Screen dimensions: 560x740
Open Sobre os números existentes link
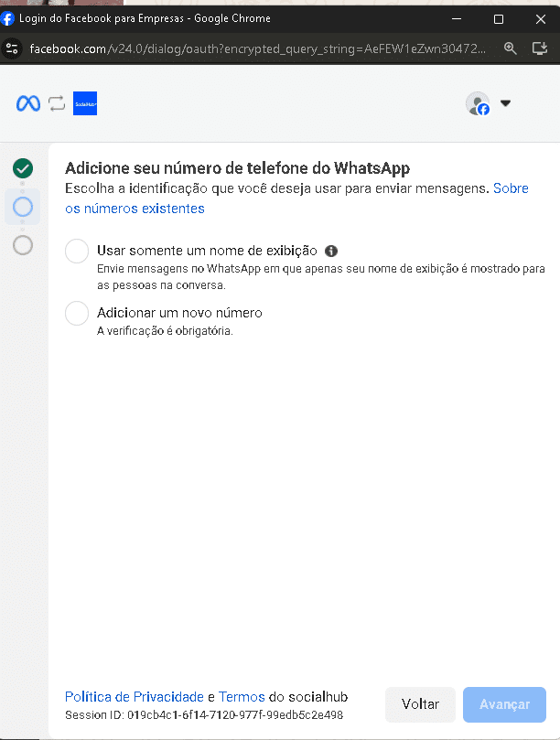tap(296, 198)
